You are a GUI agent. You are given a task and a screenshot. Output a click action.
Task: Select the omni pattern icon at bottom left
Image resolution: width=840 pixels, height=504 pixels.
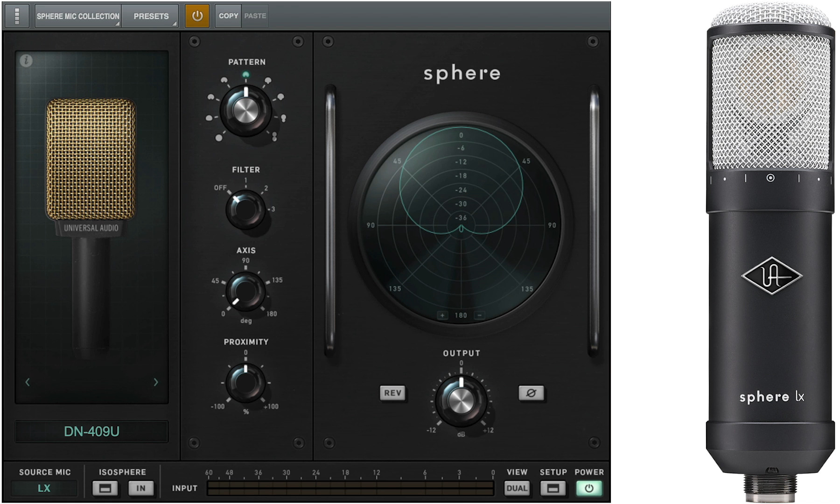click(x=219, y=138)
